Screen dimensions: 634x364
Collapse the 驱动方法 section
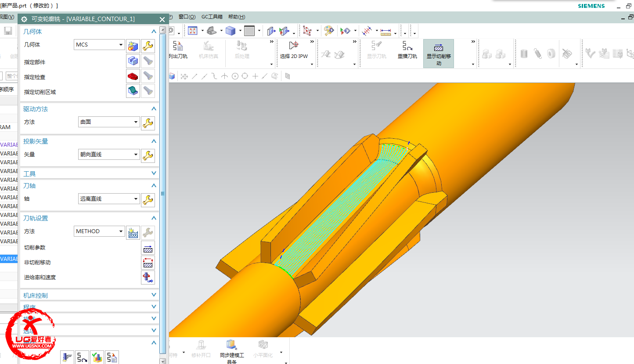pyautogui.click(x=154, y=109)
